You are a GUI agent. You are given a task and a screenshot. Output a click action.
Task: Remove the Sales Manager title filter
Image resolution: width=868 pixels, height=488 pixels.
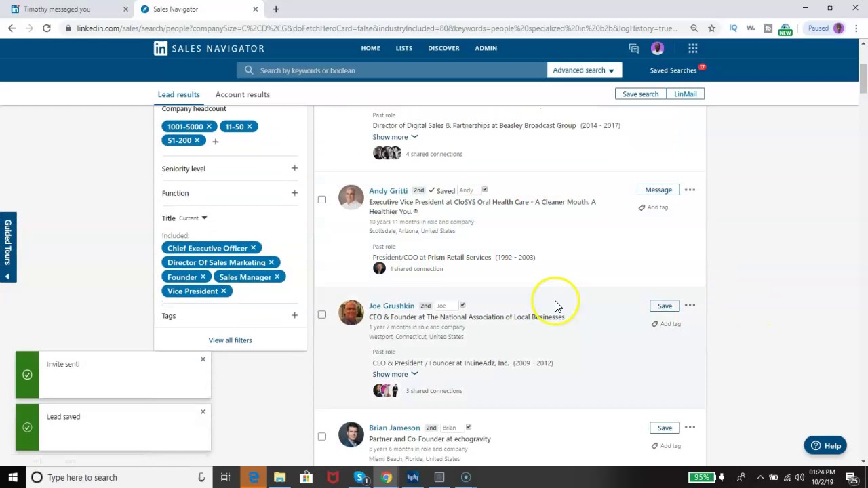(277, 277)
